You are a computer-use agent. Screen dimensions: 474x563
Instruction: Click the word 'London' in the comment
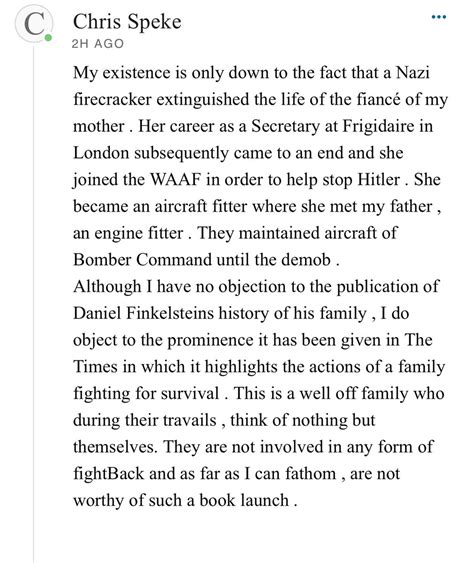(101, 153)
